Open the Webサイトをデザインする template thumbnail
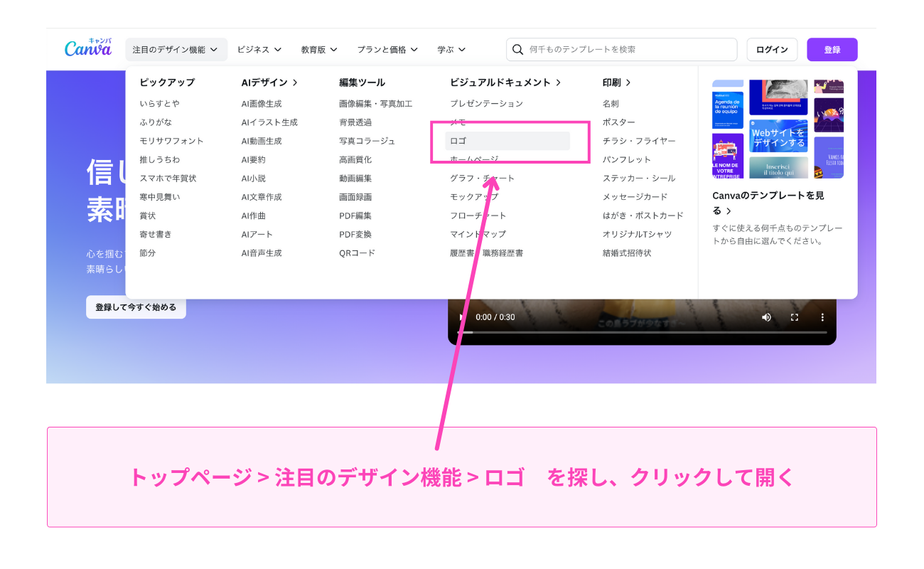The height and width of the screenshot is (569, 924). pyautogui.click(x=778, y=137)
